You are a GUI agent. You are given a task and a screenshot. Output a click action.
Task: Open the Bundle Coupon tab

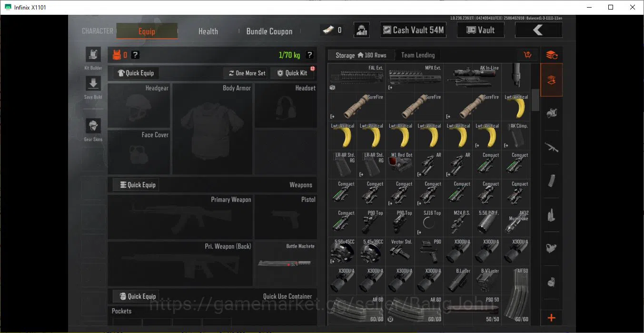pyautogui.click(x=269, y=31)
